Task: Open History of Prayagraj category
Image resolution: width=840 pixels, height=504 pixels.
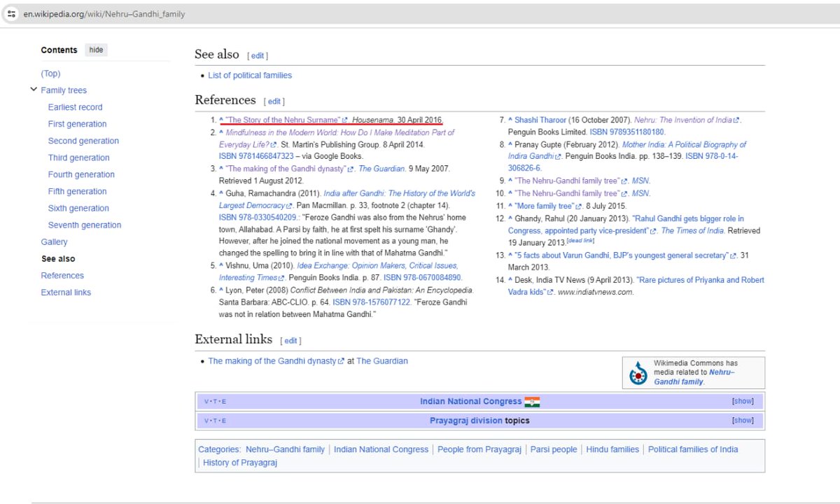Action: [x=240, y=463]
